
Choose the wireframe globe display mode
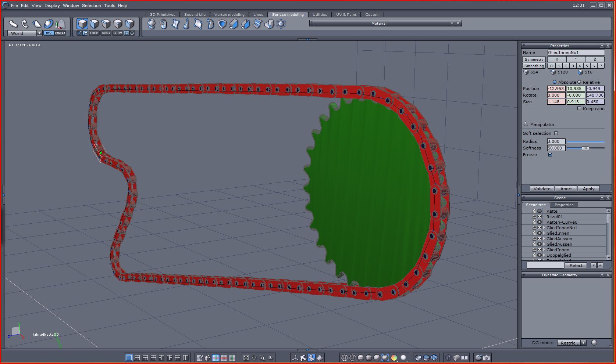[345, 358]
